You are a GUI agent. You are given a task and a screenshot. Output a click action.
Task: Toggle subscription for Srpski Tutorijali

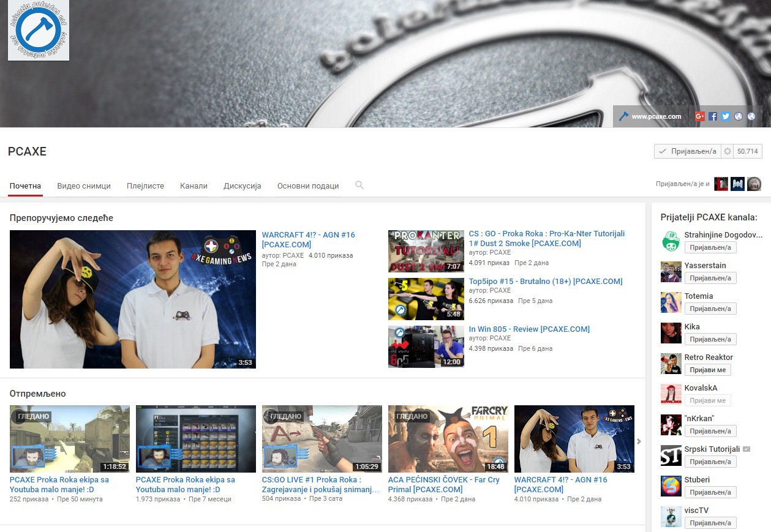point(710,462)
